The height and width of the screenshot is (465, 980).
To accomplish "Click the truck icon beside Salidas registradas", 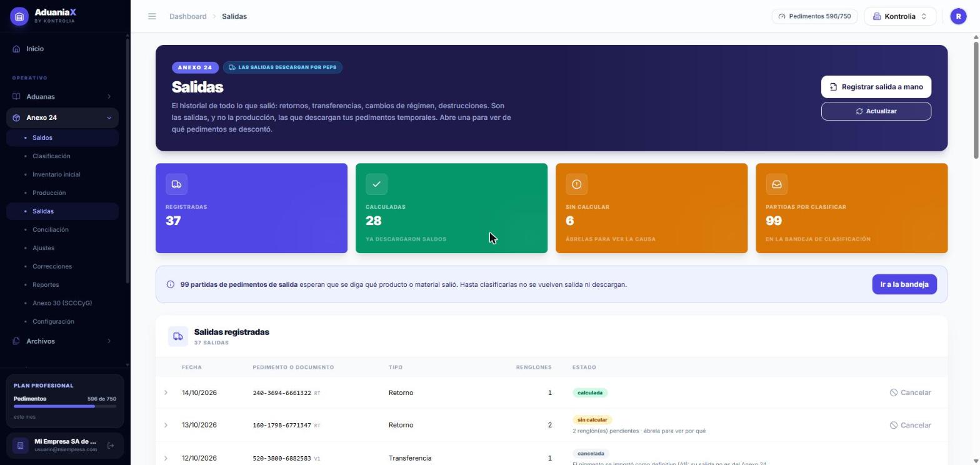I will (x=178, y=336).
